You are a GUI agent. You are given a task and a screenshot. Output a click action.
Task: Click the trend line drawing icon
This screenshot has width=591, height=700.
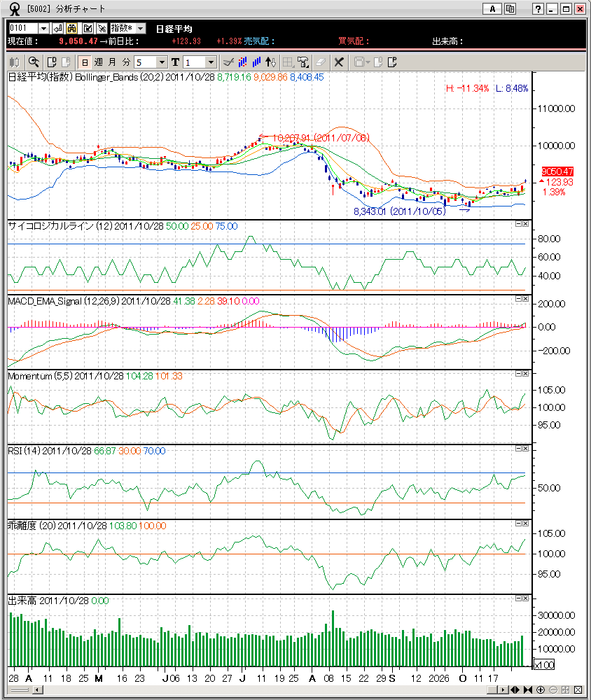click(228, 62)
